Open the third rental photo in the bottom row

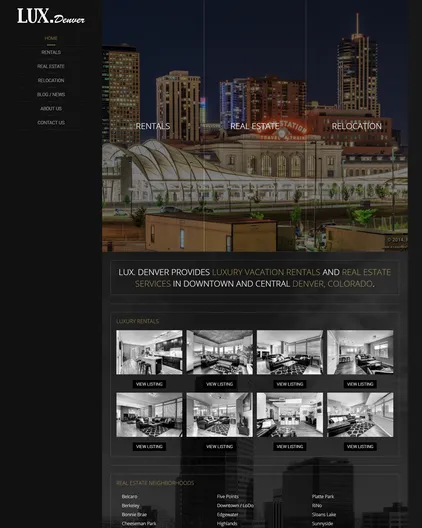[x=290, y=415]
